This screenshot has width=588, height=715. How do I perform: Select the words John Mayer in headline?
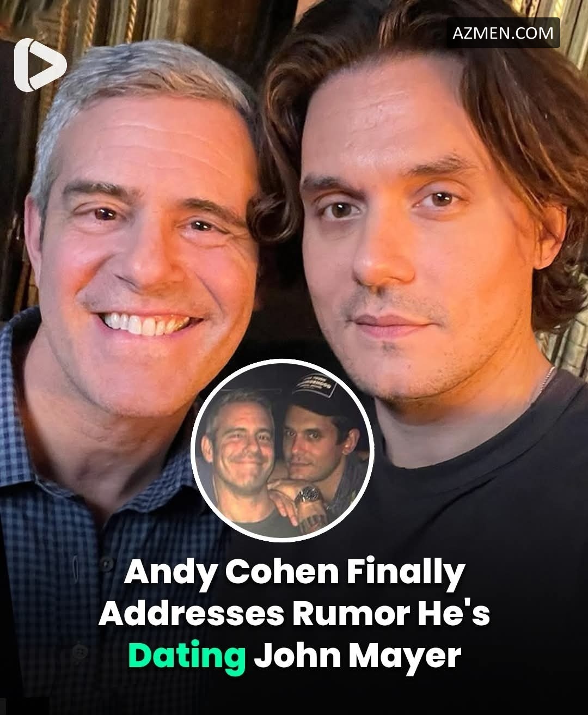pos(358,655)
